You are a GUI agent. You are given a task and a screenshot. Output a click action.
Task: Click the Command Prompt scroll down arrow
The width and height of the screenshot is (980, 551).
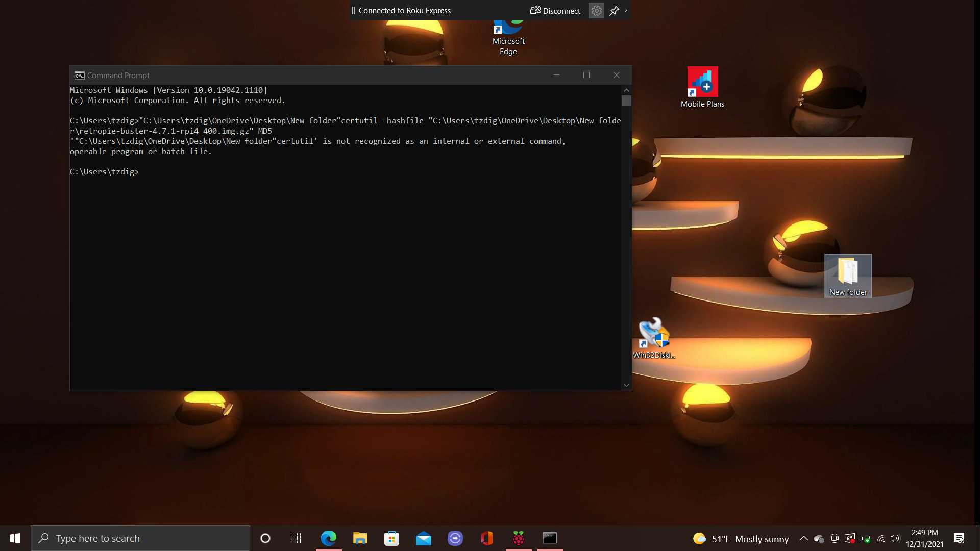[626, 386]
